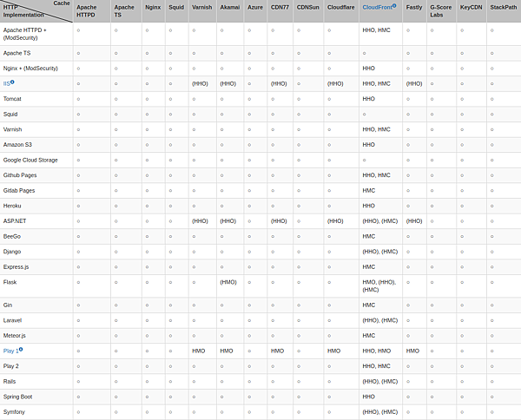The image size is (521, 420).
Task: Click the Gitlab Pages row label
Action: (19, 191)
